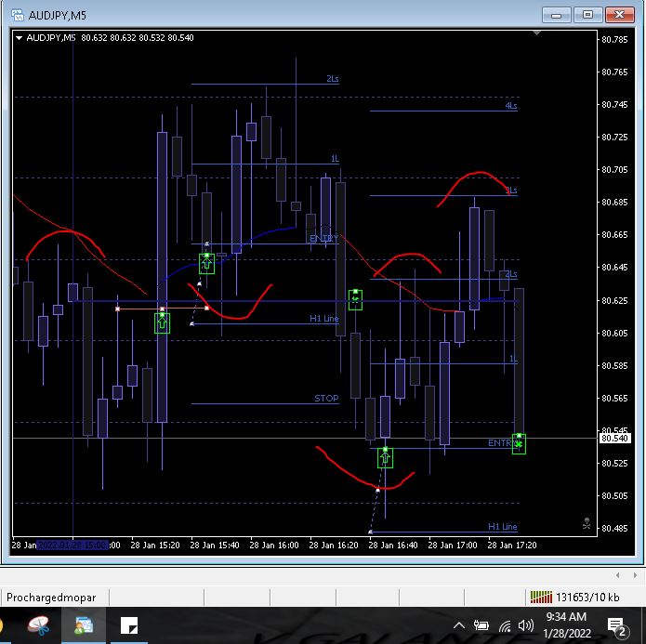Click the 80.705 price axis label
Screen dimensions: 646x644
click(614, 170)
